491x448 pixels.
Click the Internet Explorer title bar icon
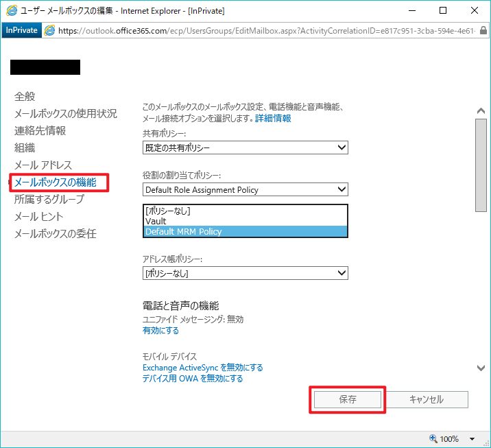point(12,11)
